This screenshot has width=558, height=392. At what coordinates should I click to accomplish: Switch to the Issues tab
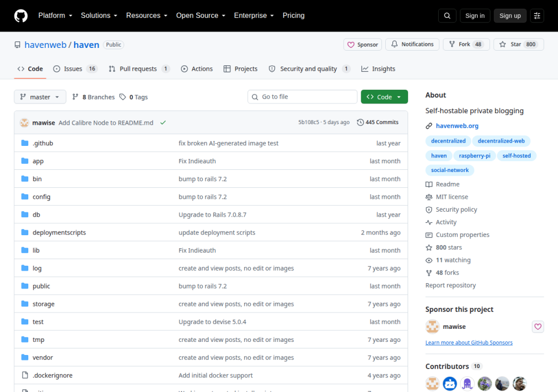point(75,69)
